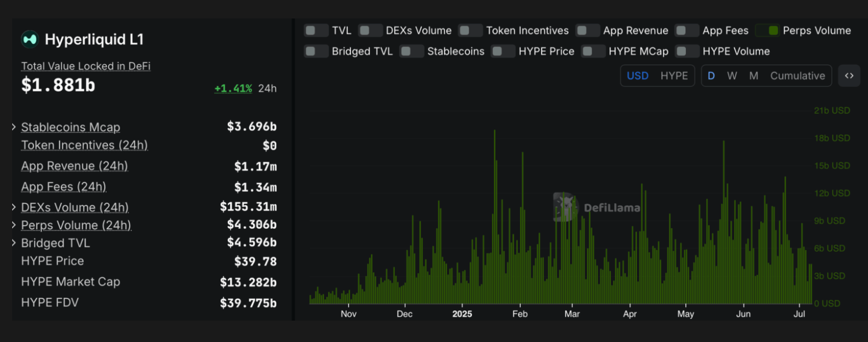This screenshot has height=342, width=868.
Task: Expand the Perps Volume (24h) row
Action: point(14,225)
